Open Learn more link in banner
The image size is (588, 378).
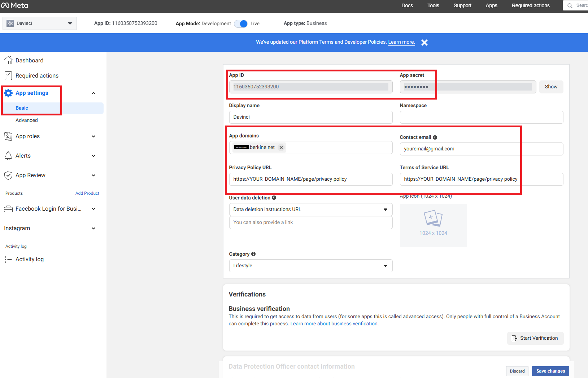point(401,42)
